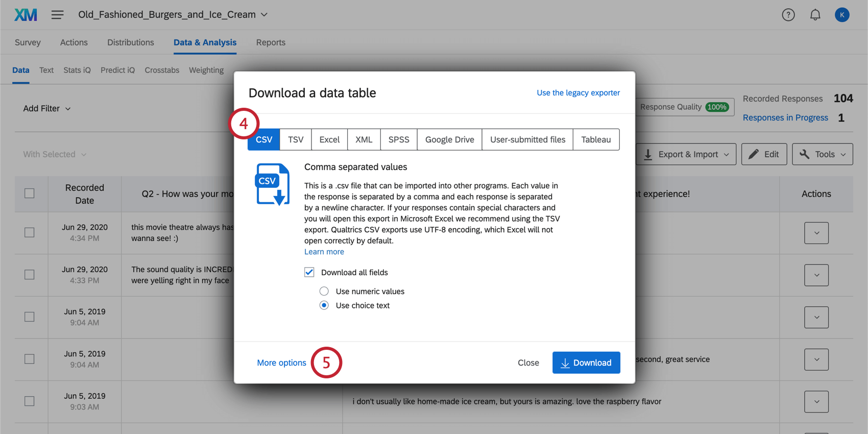Open the hamburger navigation menu
Viewport: 868px width, 434px height.
[x=58, y=15]
